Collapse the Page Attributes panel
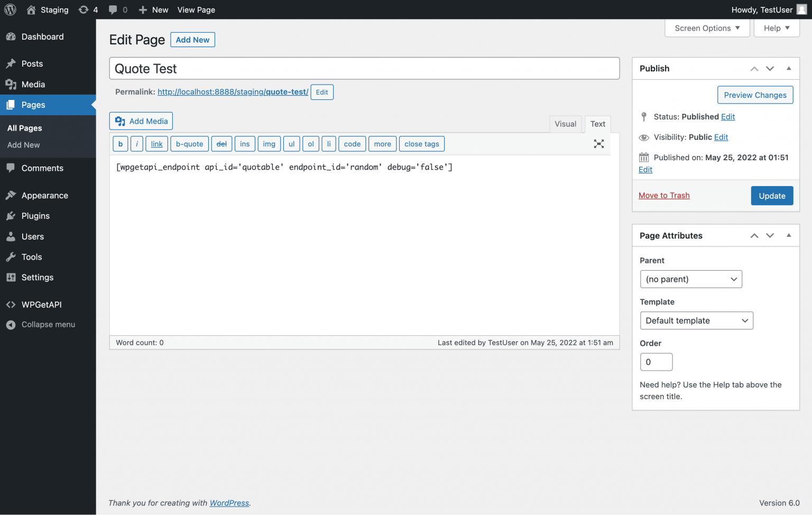812x515 pixels. 788,235
